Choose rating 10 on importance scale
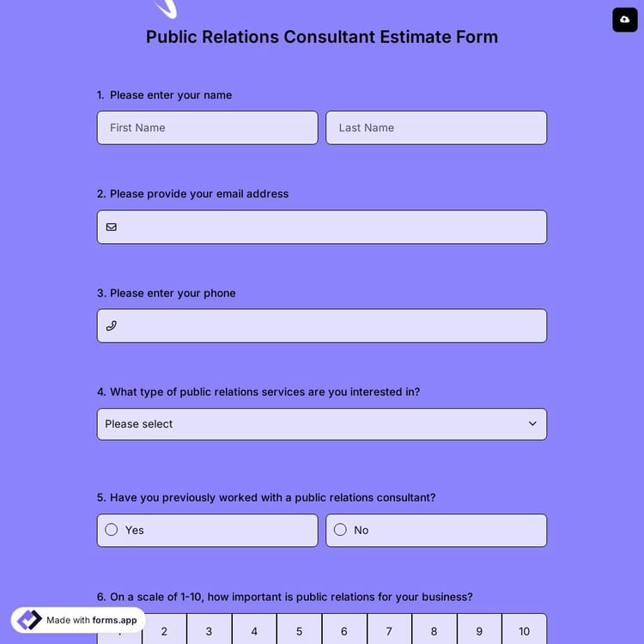 point(524,631)
